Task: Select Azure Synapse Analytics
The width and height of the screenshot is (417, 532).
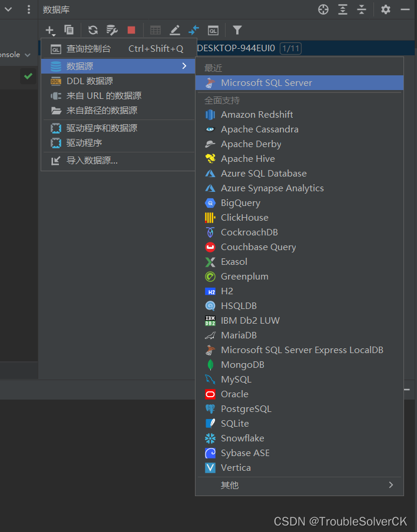Action: point(299,188)
